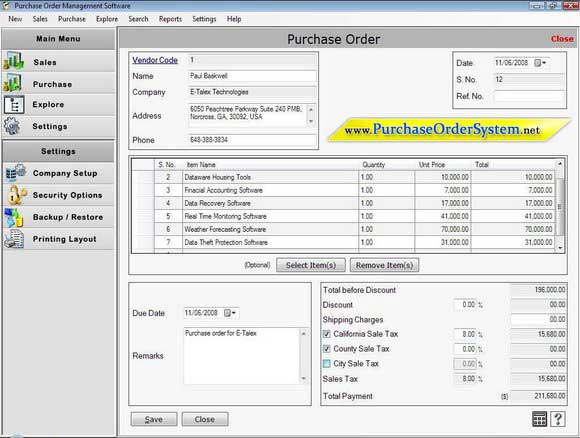Click the Ref. No. input field

pos(529,96)
